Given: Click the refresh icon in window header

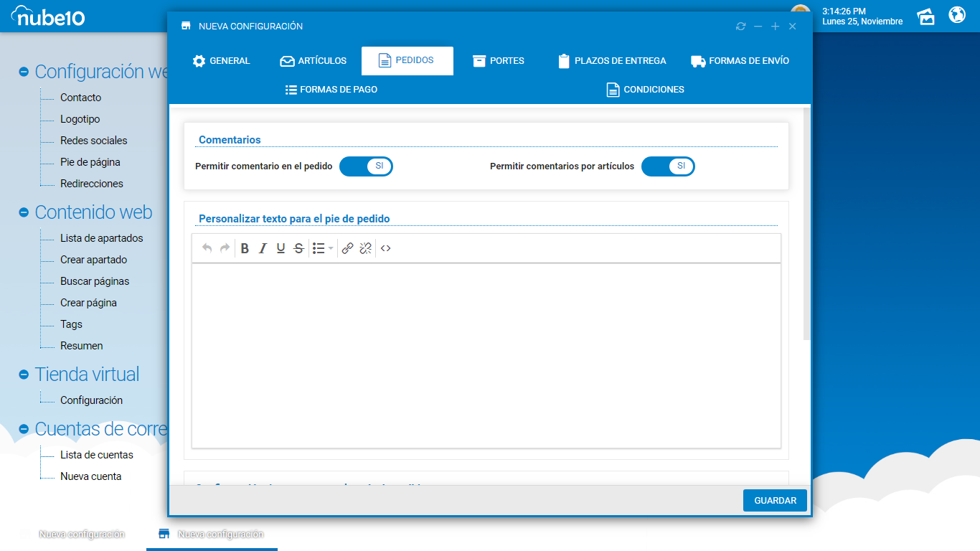Looking at the screenshot, I should (740, 27).
